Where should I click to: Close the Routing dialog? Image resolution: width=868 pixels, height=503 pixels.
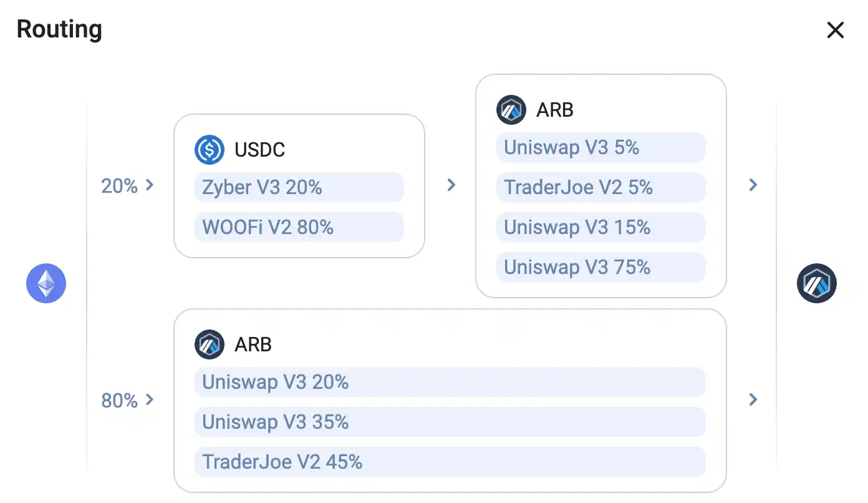(x=836, y=29)
